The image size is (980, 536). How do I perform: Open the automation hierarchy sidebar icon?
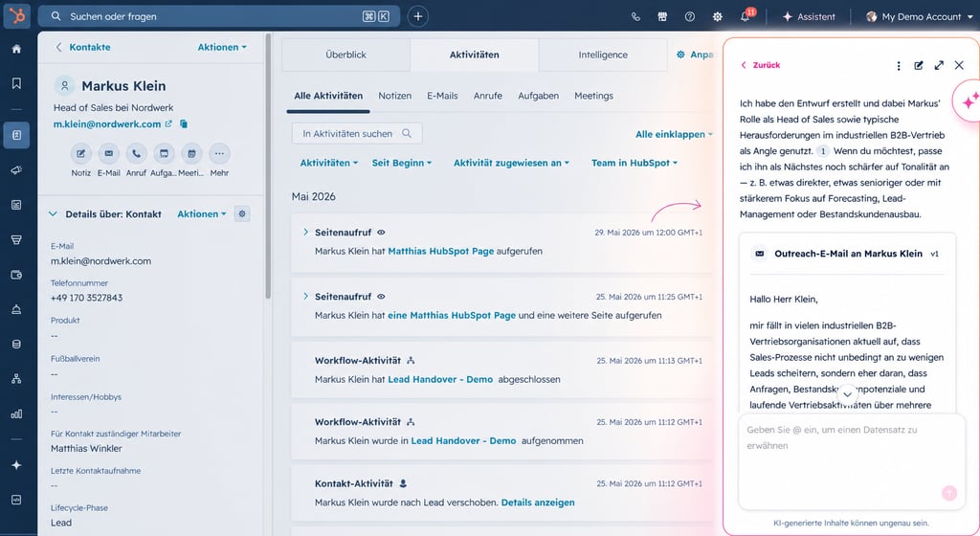17,379
